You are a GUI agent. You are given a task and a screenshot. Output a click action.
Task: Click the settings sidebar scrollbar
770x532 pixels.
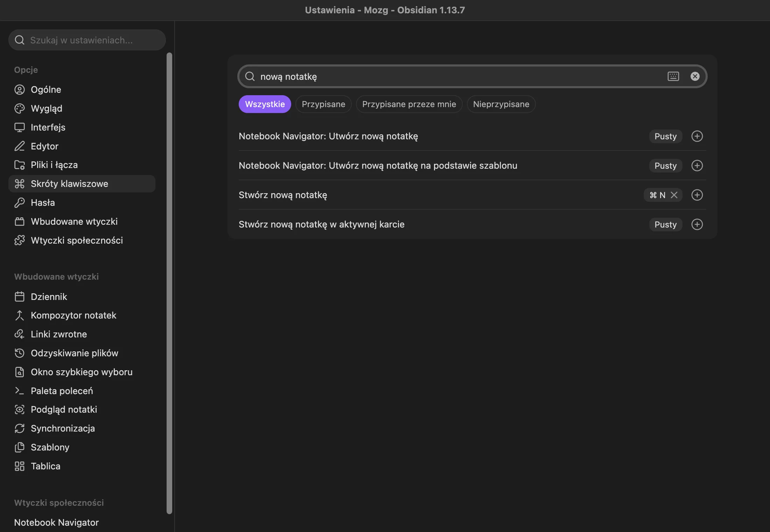(x=169, y=283)
